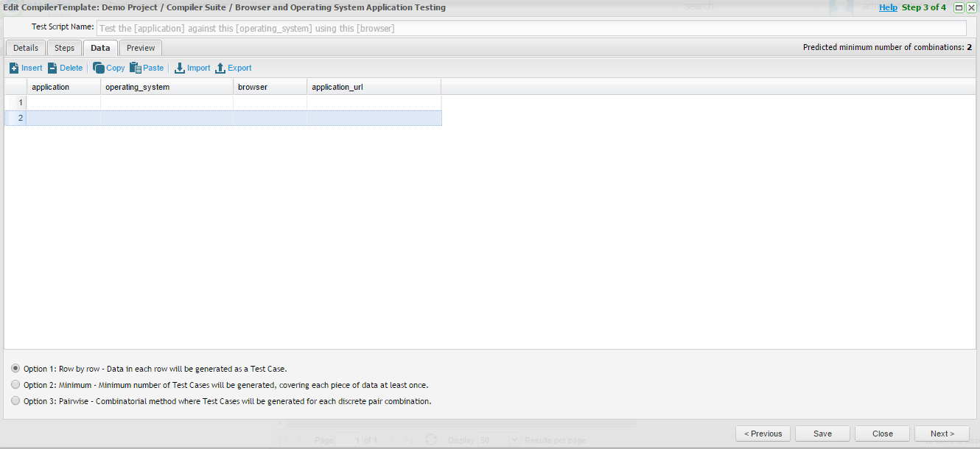Image resolution: width=980 pixels, height=449 pixels.
Task: Click the Paste clipboard icon
Action: (x=136, y=68)
